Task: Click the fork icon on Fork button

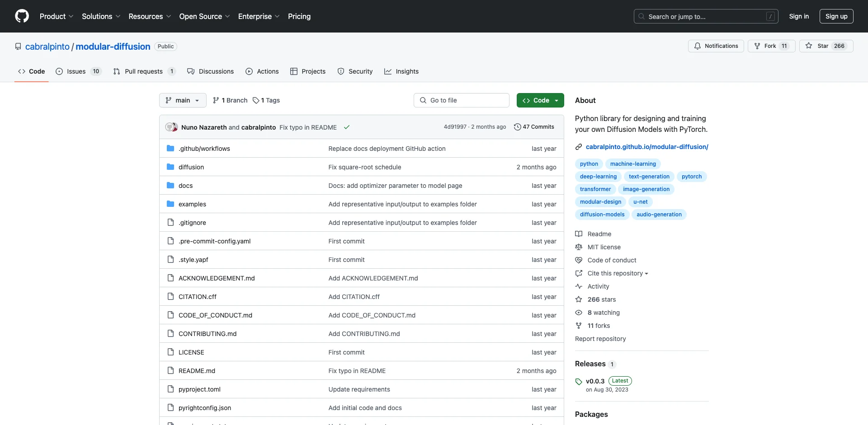Action: click(757, 46)
